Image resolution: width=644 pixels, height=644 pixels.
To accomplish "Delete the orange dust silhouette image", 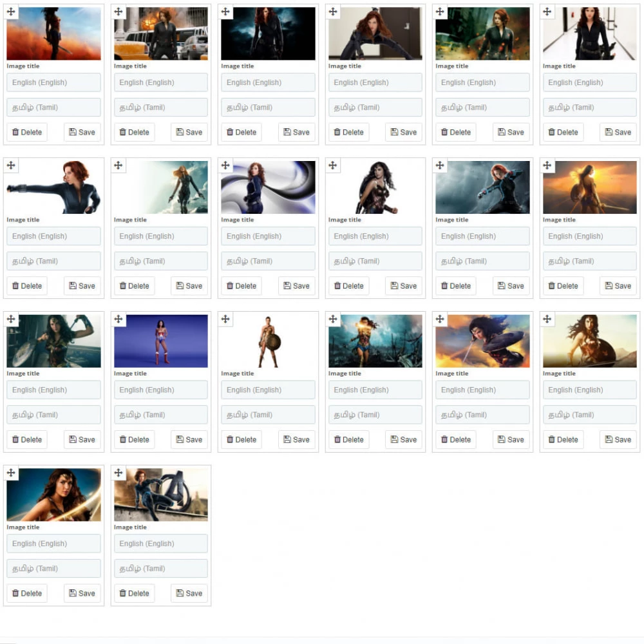I will point(27,132).
